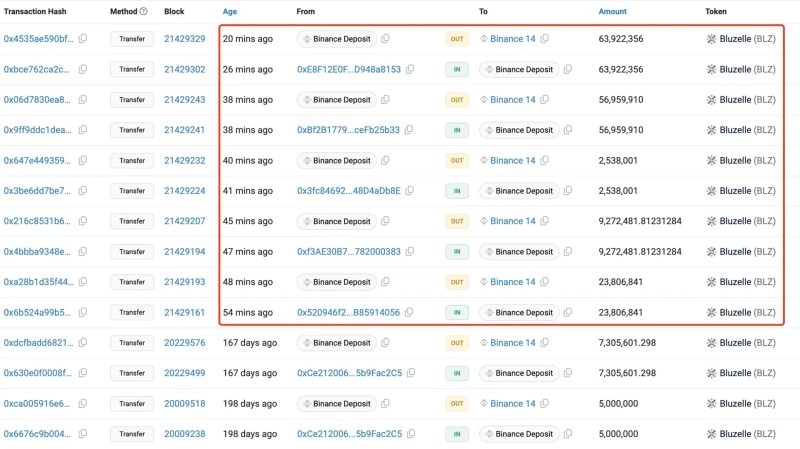The image size is (800, 449).
Task: Copy transaction hash 0x4535ae590bf
Action: 83,39
